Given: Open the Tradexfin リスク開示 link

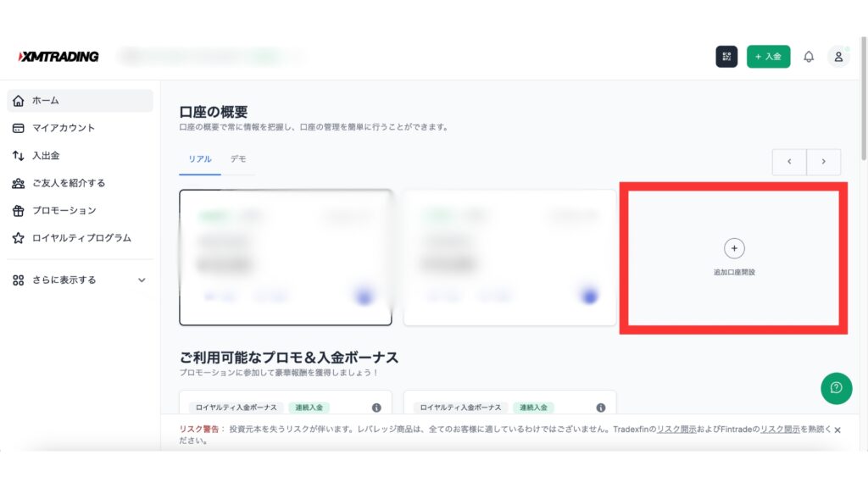Looking at the screenshot, I should coord(676,430).
